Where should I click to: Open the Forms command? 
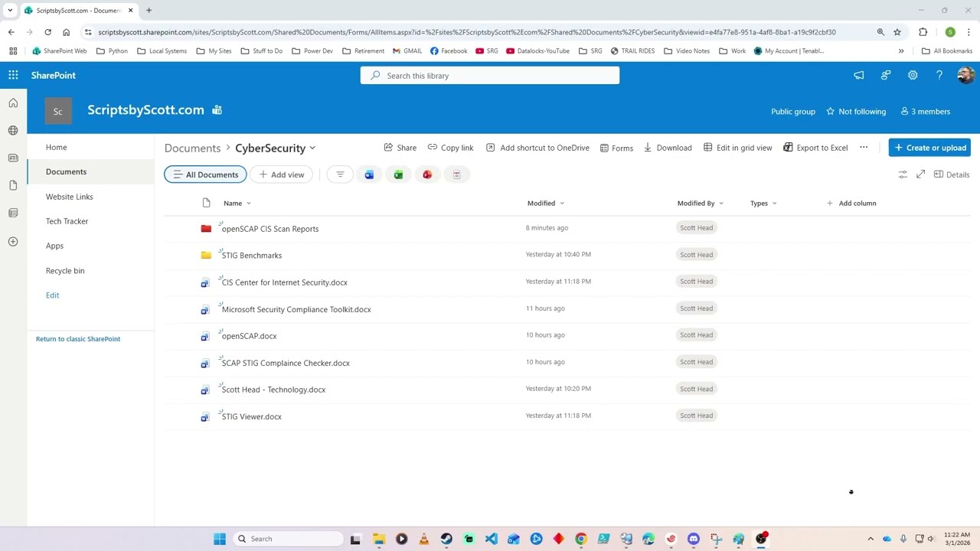pyautogui.click(x=616, y=148)
